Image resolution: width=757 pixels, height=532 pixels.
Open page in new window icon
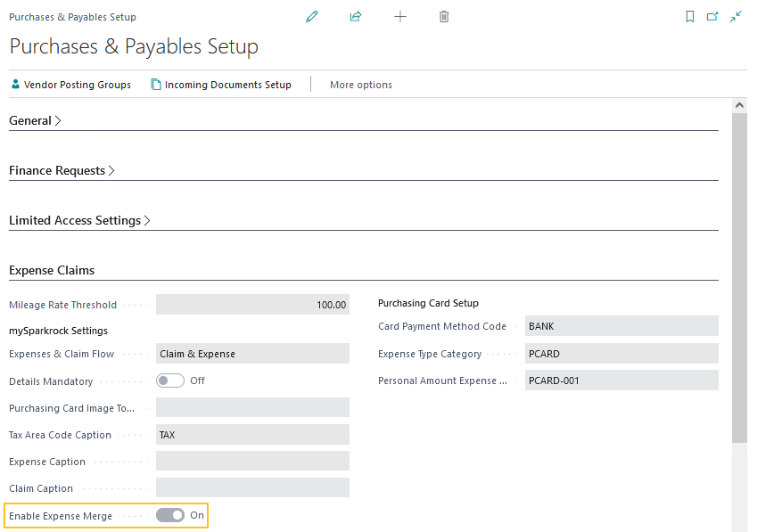712,16
